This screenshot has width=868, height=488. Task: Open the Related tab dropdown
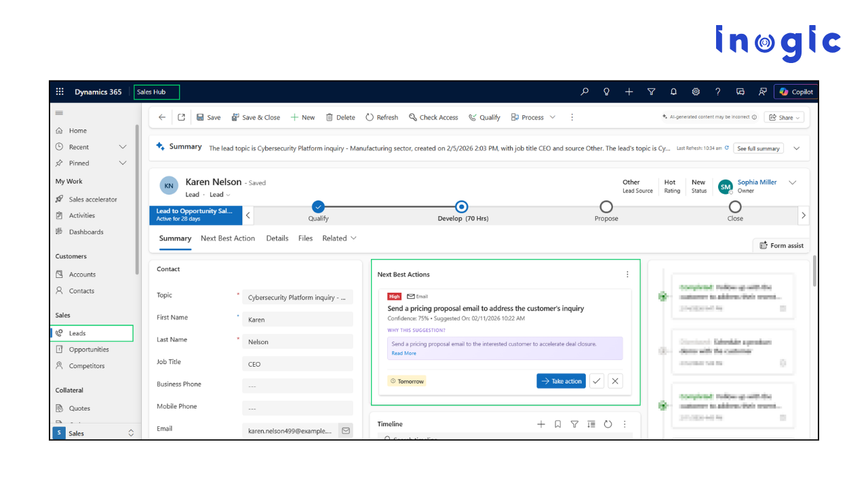(x=339, y=239)
